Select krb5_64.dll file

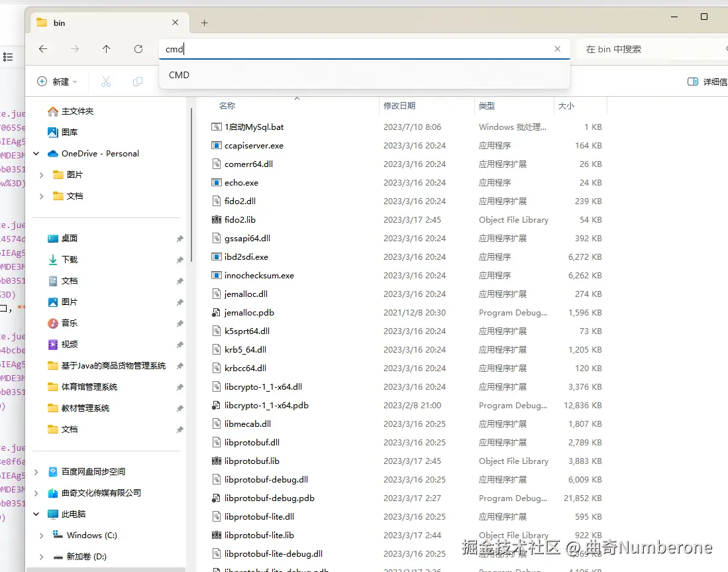[245, 349]
